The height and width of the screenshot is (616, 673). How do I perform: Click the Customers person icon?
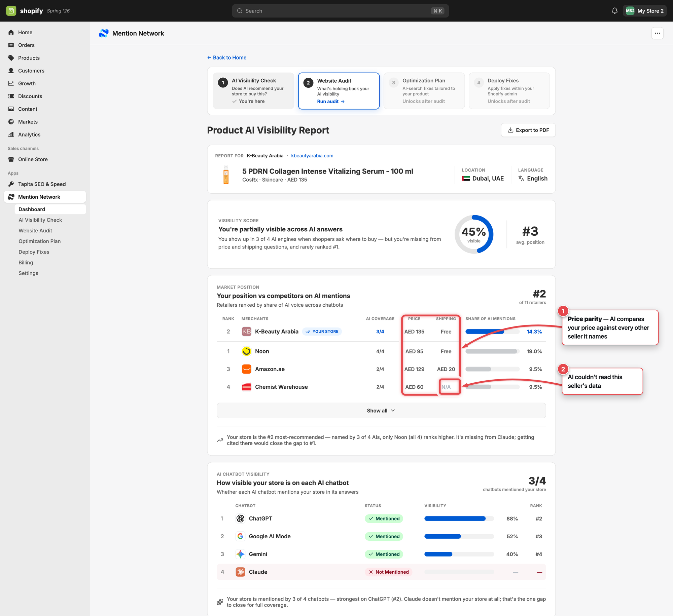pos(11,71)
